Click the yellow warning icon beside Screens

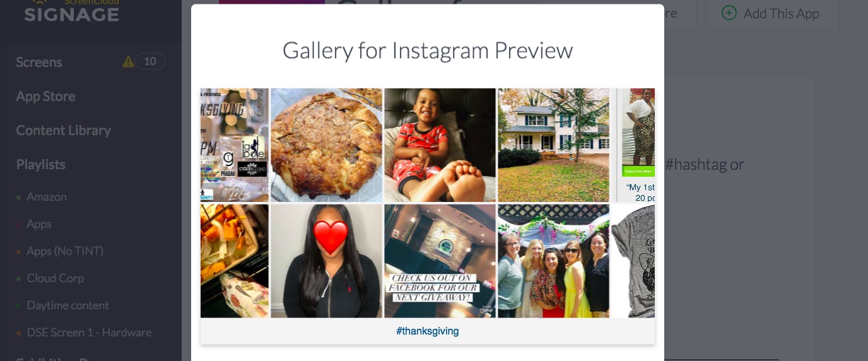128,61
